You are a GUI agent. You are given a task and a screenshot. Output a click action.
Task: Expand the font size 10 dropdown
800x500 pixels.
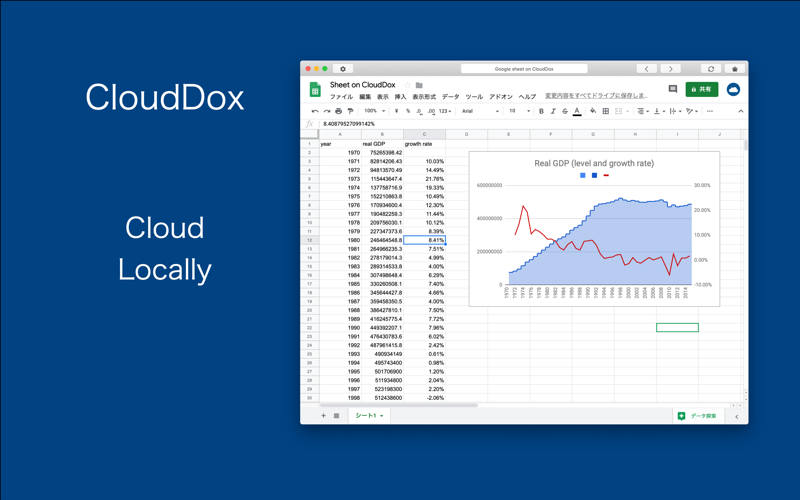519,111
